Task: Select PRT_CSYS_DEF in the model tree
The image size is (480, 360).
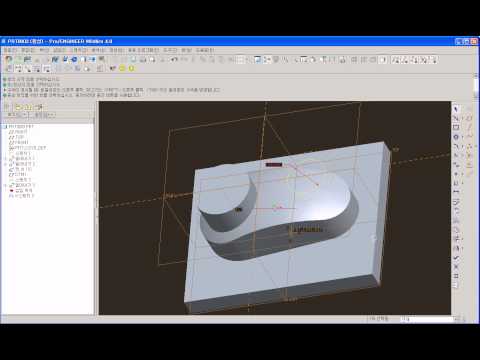Action: tap(28, 148)
